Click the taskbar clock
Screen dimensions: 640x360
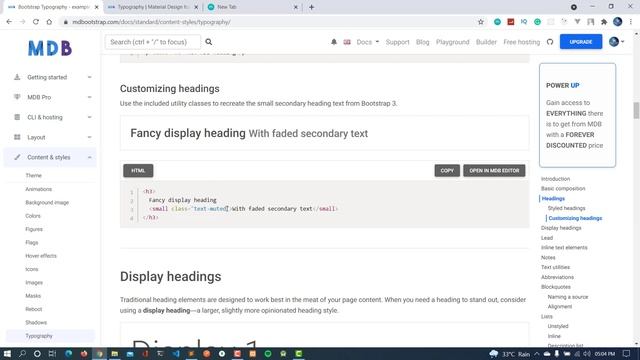click(x=604, y=354)
